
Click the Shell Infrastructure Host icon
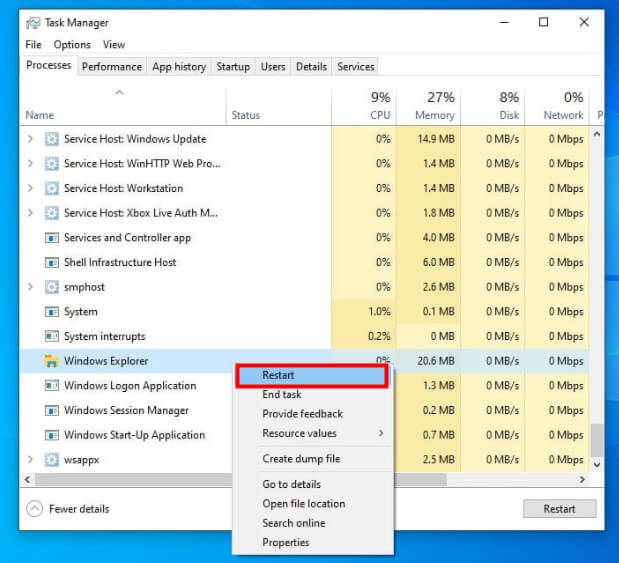coord(52,262)
